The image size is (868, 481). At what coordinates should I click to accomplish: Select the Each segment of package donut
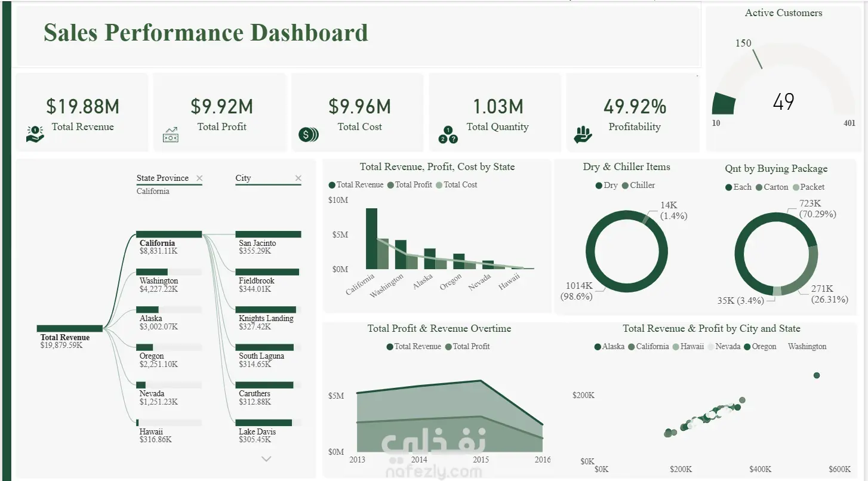tap(740, 245)
